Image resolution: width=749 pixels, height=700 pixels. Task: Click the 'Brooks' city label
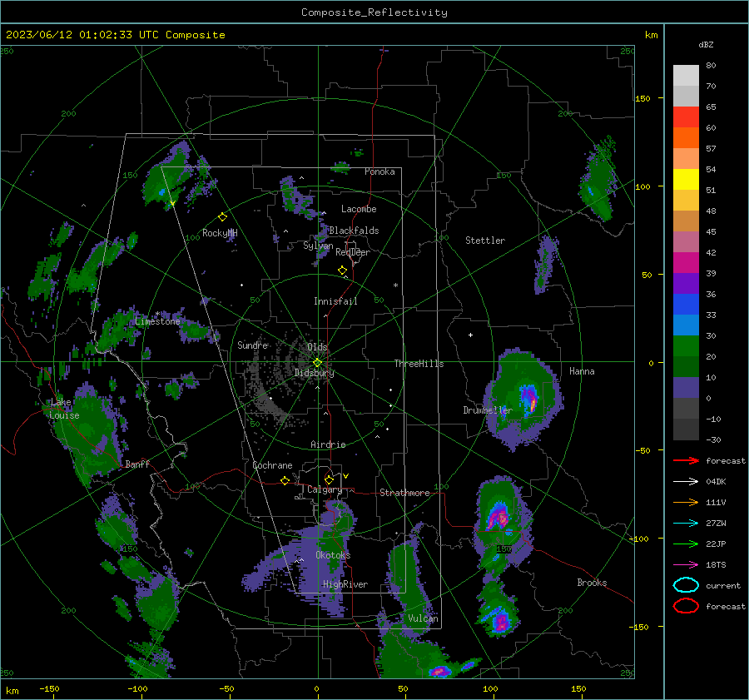coord(592,583)
